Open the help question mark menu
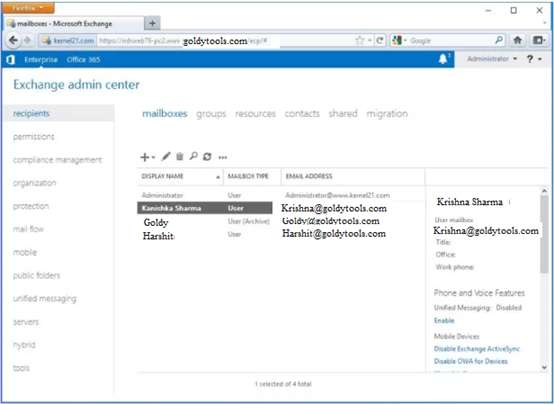The width and height of the screenshot is (554, 404). [534, 59]
